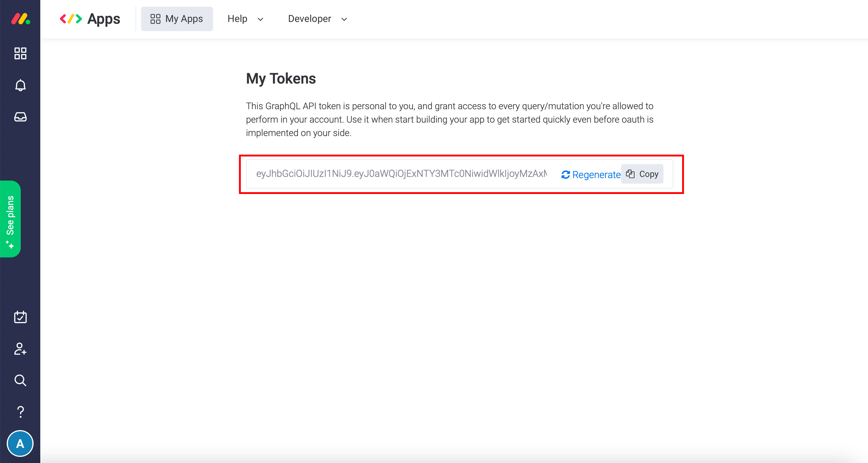Click the Regenerate refresh arrows icon
Image resolution: width=868 pixels, height=463 pixels.
[566, 174]
